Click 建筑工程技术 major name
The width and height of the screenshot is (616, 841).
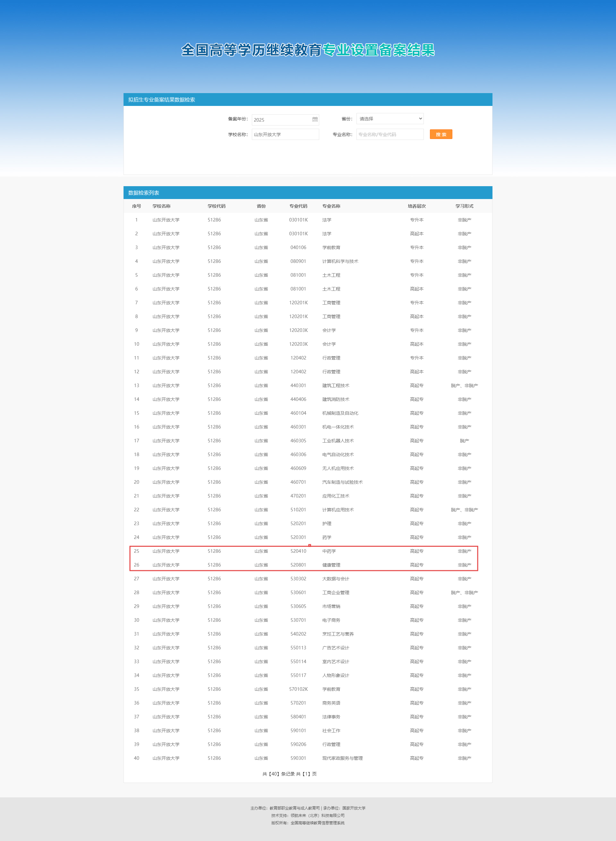click(336, 386)
